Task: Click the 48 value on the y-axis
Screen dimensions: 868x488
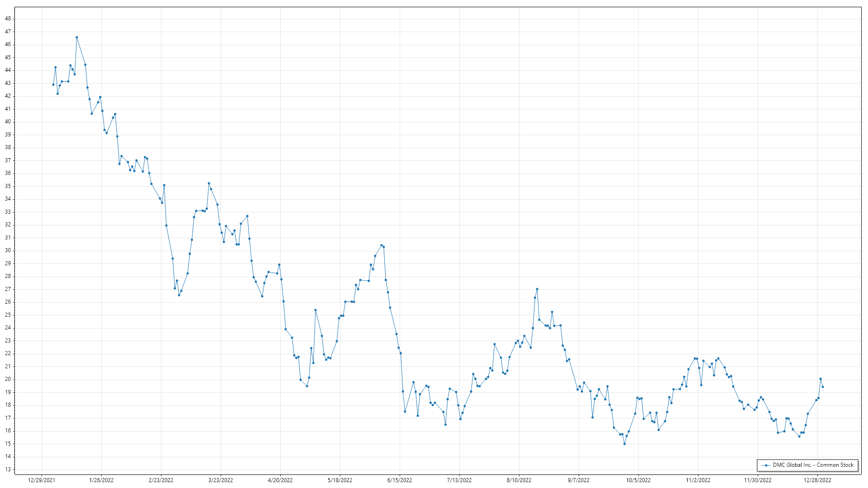Action: pyautogui.click(x=8, y=19)
